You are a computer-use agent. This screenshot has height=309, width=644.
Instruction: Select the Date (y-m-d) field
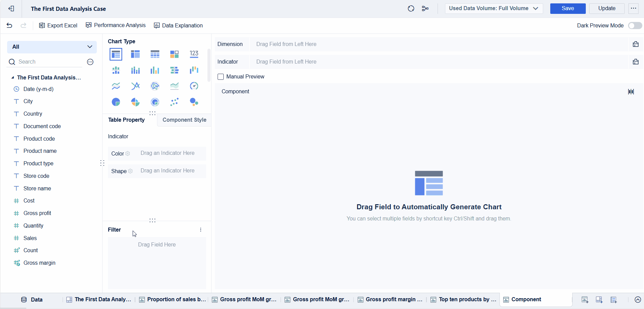click(38, 89)
